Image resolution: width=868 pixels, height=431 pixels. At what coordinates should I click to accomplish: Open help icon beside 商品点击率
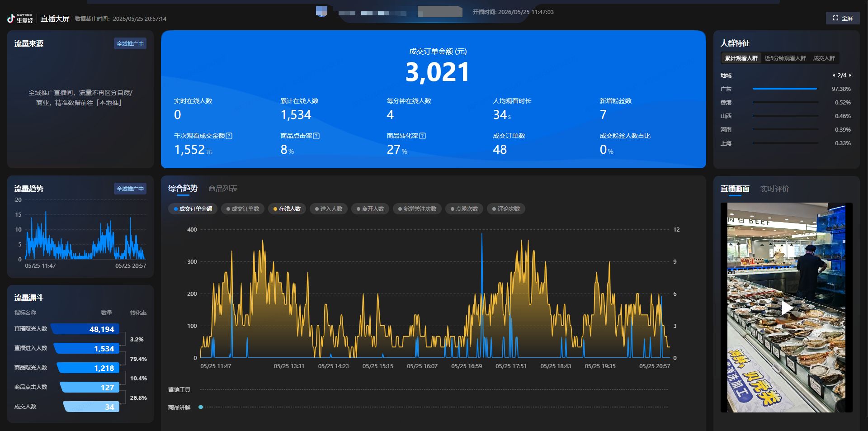(316, 136)
